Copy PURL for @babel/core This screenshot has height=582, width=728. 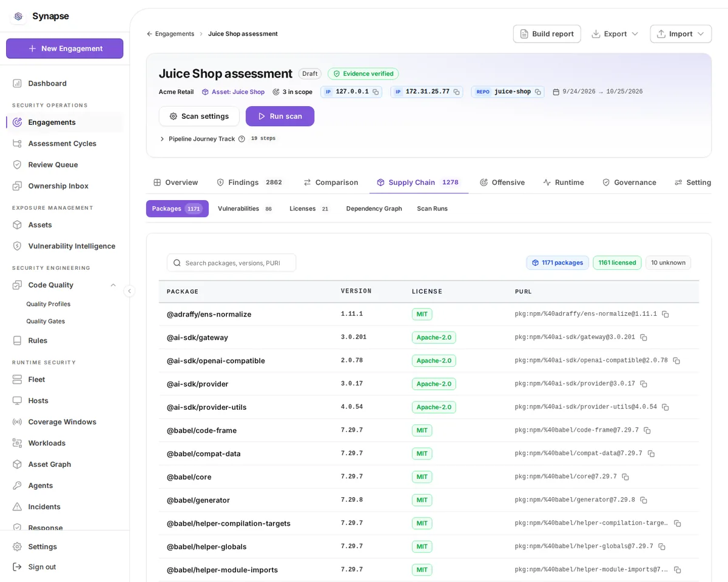pos(625,477)
